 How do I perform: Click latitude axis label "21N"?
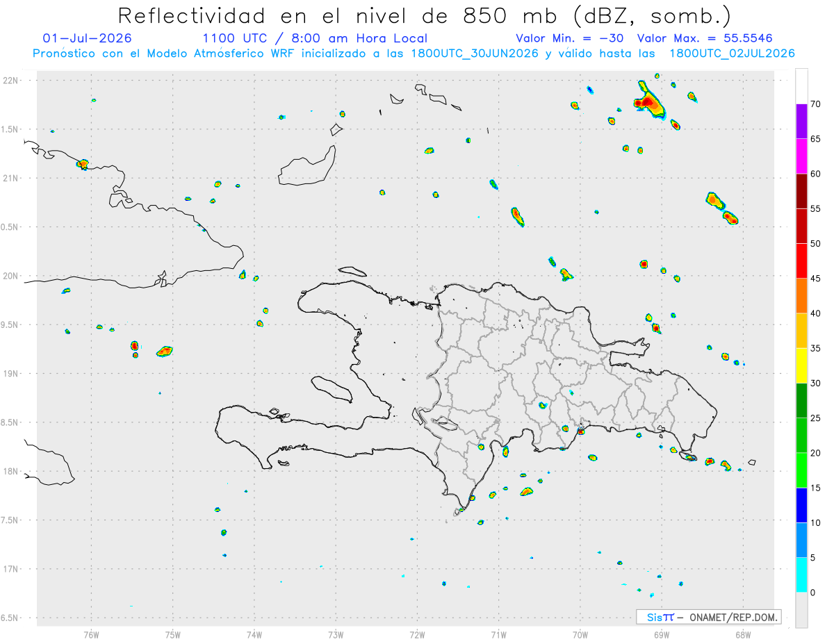coord(10,179)
